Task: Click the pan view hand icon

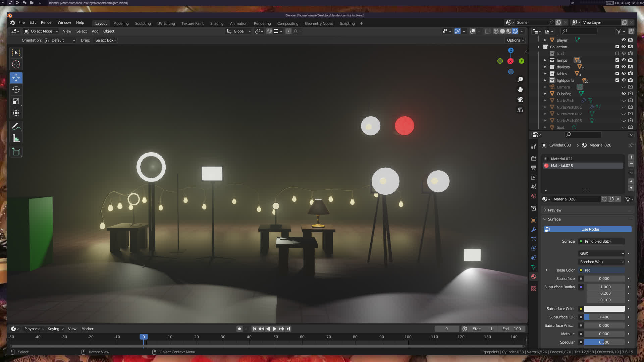Action: (x=520, y=89)
